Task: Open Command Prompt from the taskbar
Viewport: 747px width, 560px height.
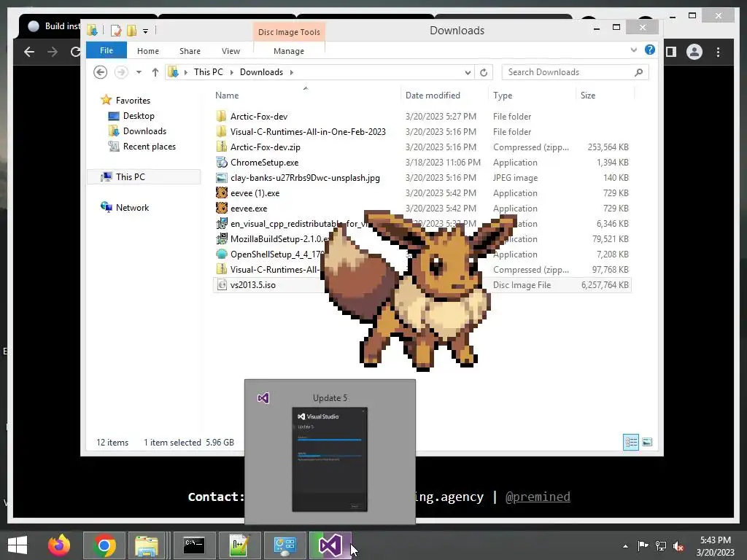Action: [x=194, y=545]
